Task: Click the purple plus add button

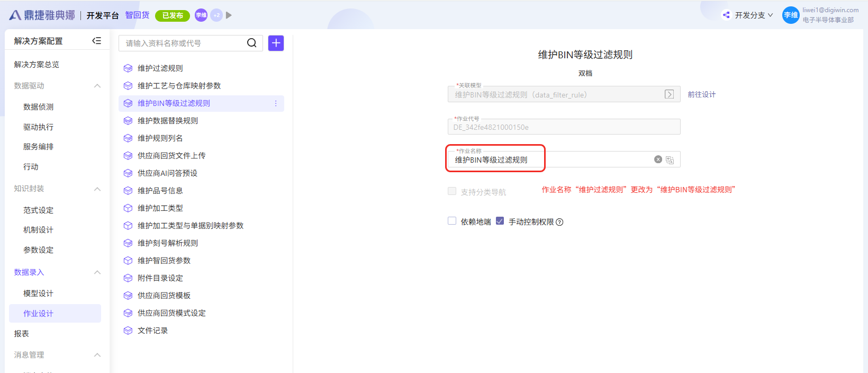Action: pyautogui.click(x=276, y=43)
